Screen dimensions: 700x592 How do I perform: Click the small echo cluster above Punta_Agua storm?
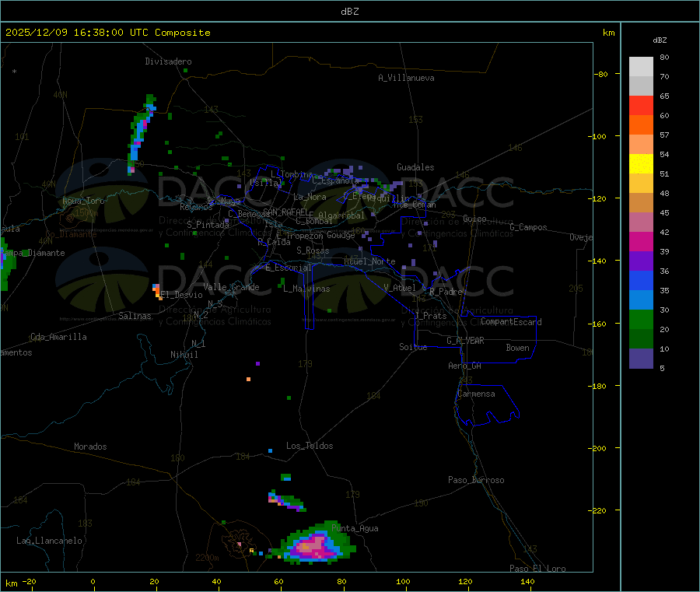coord(286,501)
